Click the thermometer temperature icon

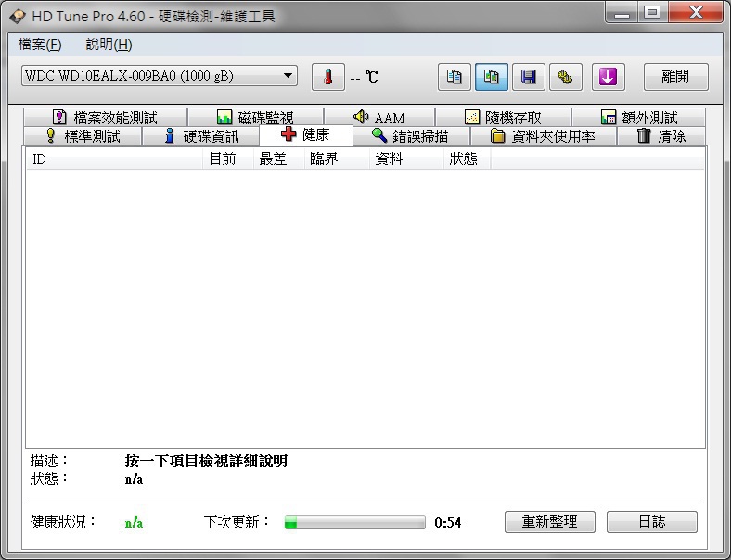point(328,77)
